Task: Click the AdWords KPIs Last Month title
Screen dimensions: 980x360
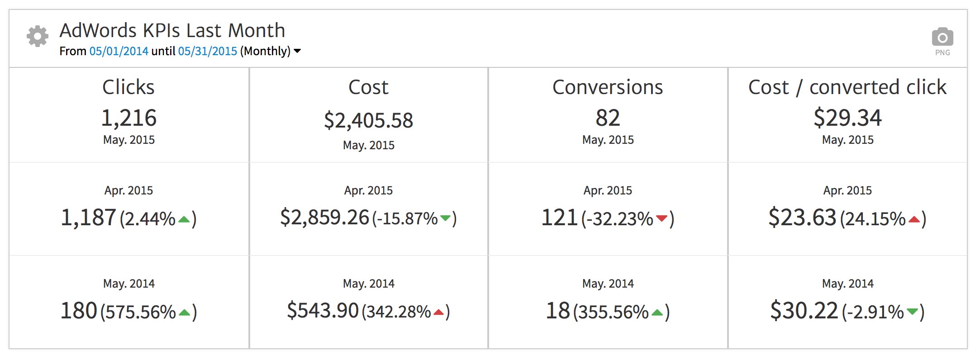Action: point(172,31)
